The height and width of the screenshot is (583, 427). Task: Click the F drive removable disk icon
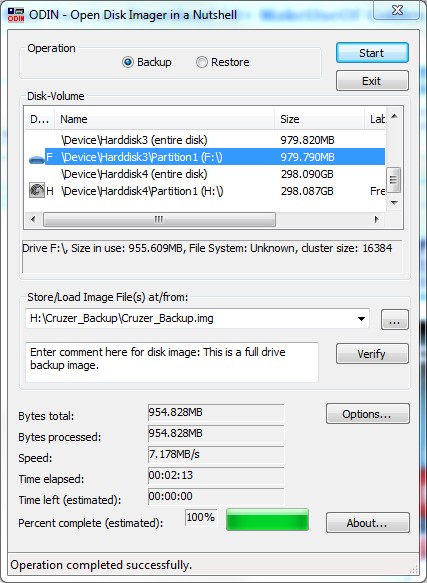(x=36, y=160)
